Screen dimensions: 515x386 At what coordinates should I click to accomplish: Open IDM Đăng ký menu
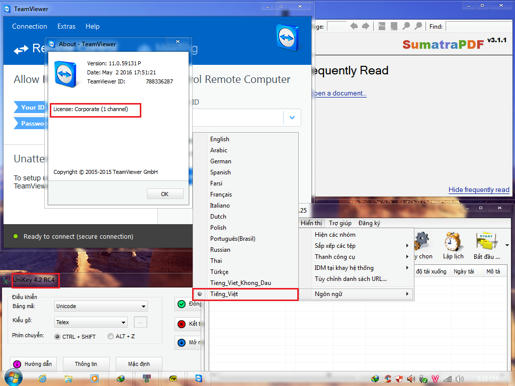pos(369,223)
